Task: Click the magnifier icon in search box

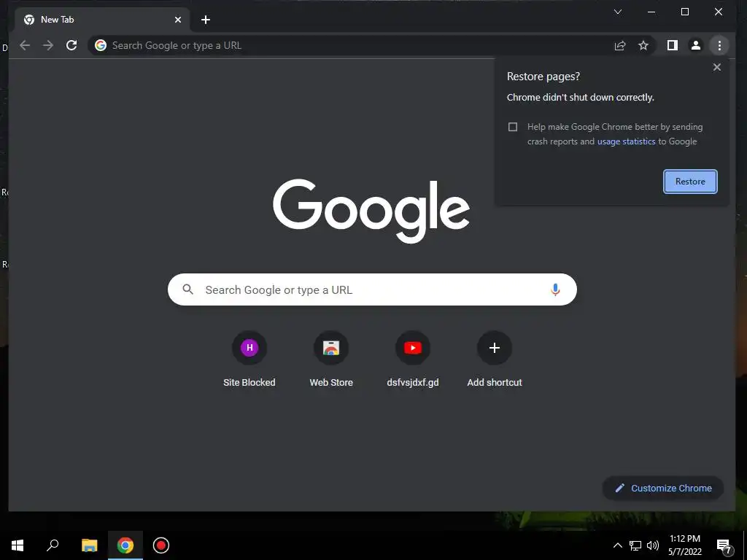Action: pos(187,289)
